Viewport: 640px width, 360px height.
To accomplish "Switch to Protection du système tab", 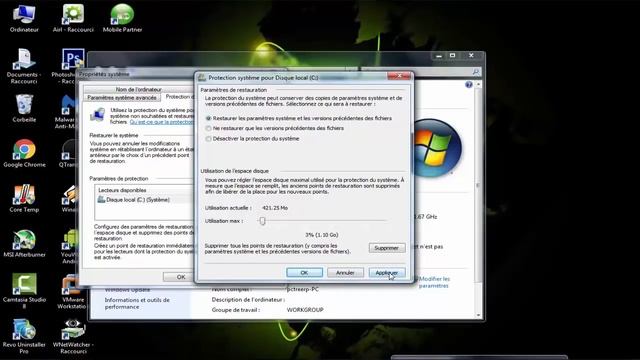I will point(178,97).
